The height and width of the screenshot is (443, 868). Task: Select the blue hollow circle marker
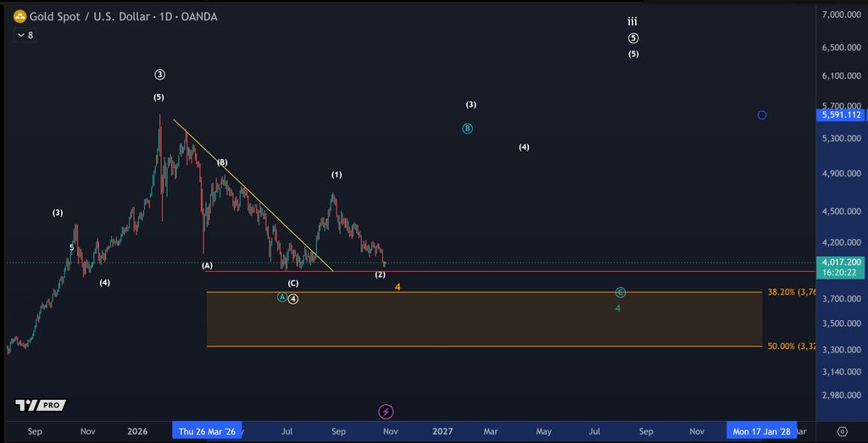(762, 115)
